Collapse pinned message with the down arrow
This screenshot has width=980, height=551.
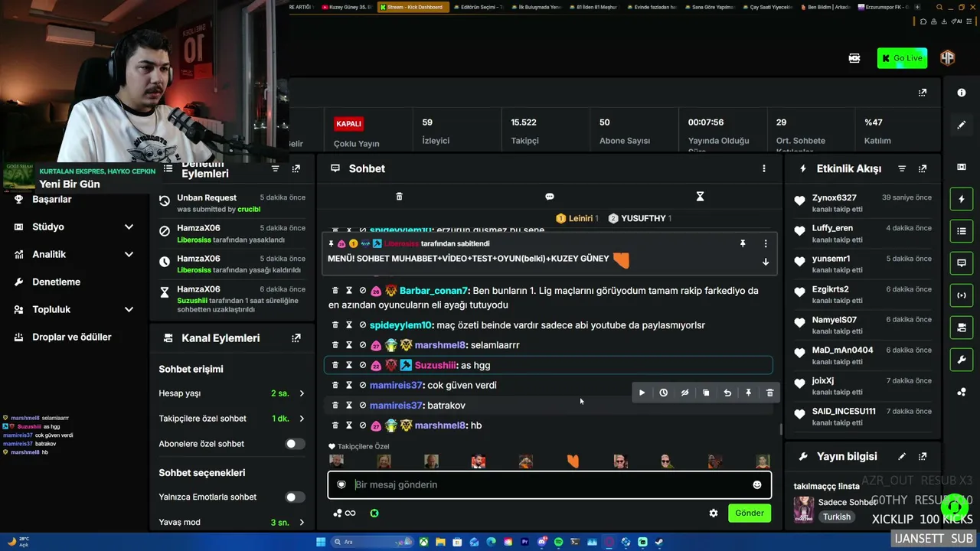pyautogui.click(x=766, y=262)
